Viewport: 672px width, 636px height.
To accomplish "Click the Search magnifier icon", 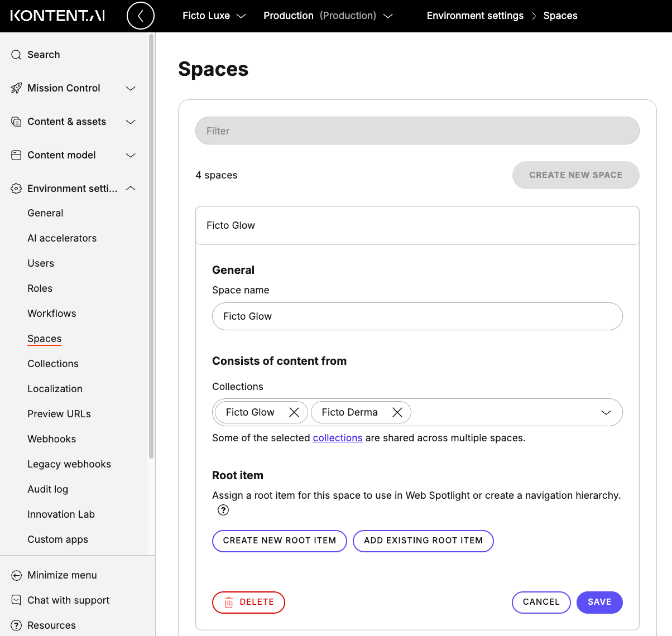I will coord(16,55).
